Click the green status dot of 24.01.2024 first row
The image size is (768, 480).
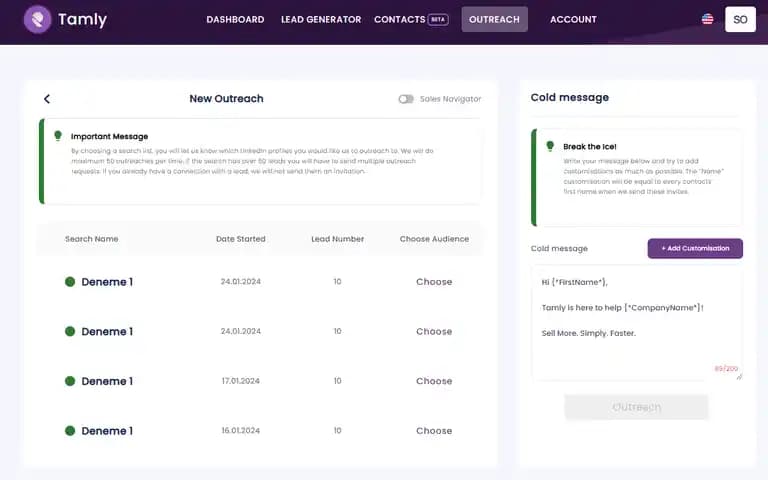pos(70,282)
